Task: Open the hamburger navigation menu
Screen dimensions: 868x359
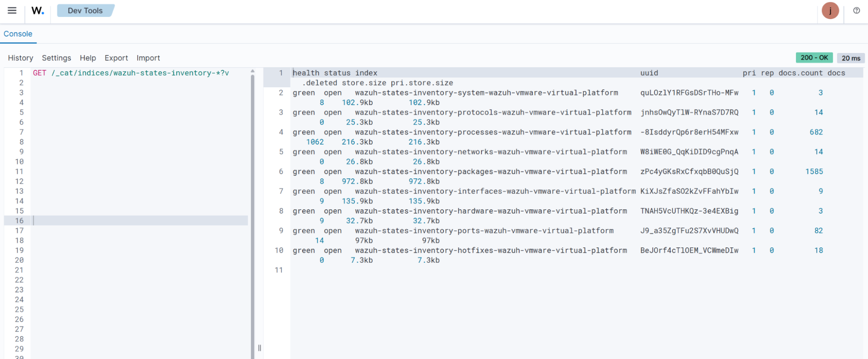Action: 12,10
